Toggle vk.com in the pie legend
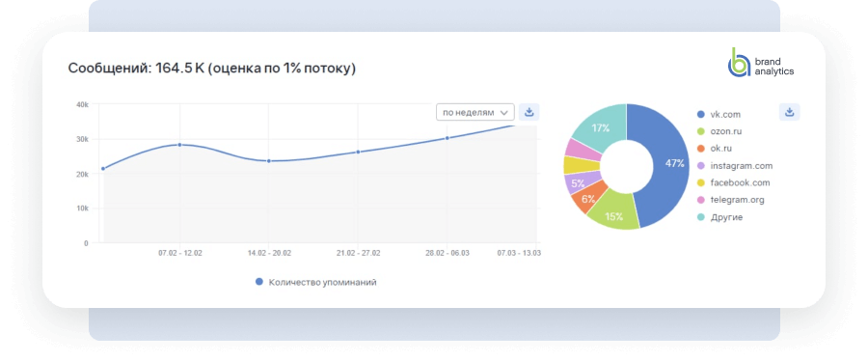Image resolution: width=868 pixels, height=362 pixels. 719,114
